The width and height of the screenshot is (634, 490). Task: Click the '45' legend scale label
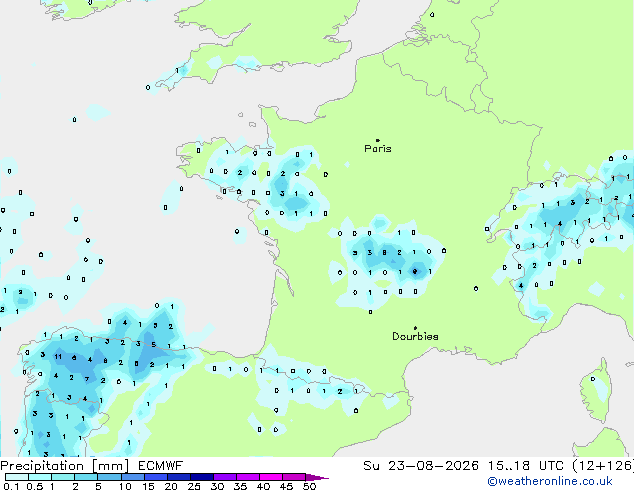(286, 486)
